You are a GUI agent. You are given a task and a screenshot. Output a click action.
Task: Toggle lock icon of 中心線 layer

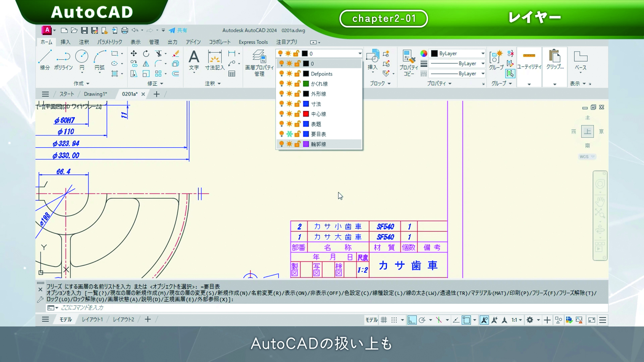pyautogui.click(x=297, y=114)
